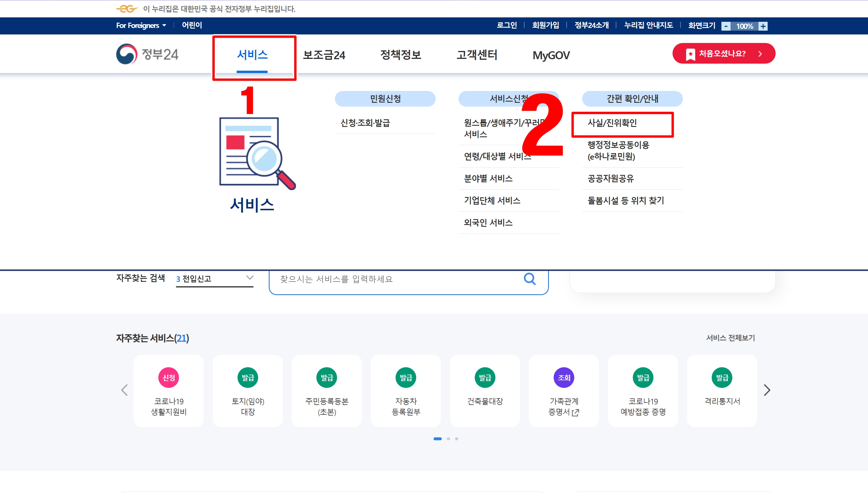This screenshot has height=493, width=868.
Task: Click the 발급 icon for 건축물대장
Action: (485, 378)
